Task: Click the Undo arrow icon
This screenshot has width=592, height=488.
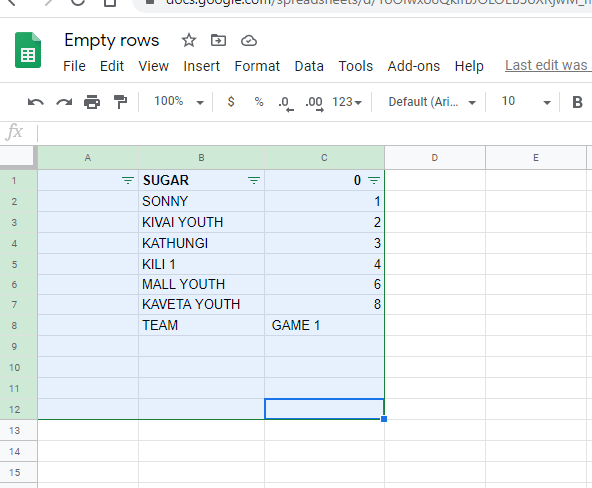Action: pyautogui.click(x=35, y=102)
